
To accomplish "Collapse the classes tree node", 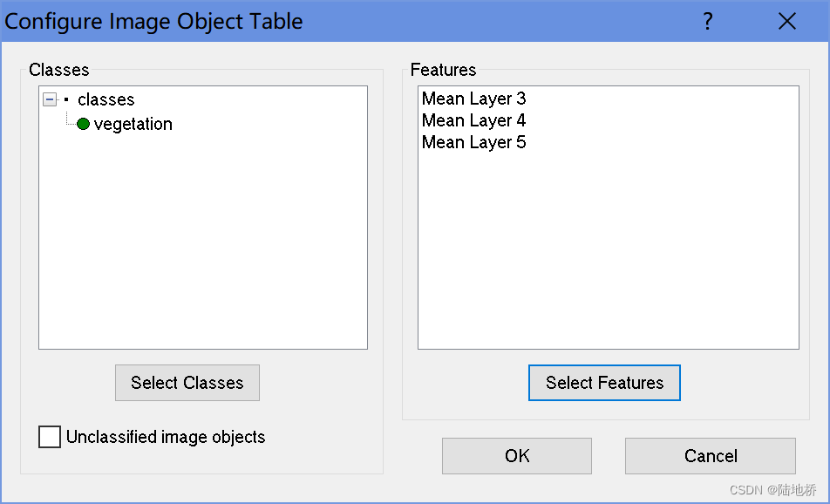I will point(50,99).
